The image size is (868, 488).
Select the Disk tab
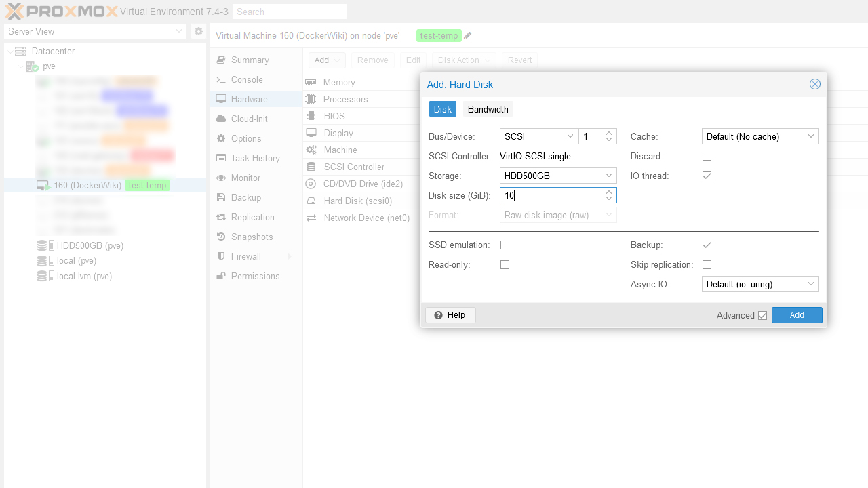point(442,109)
